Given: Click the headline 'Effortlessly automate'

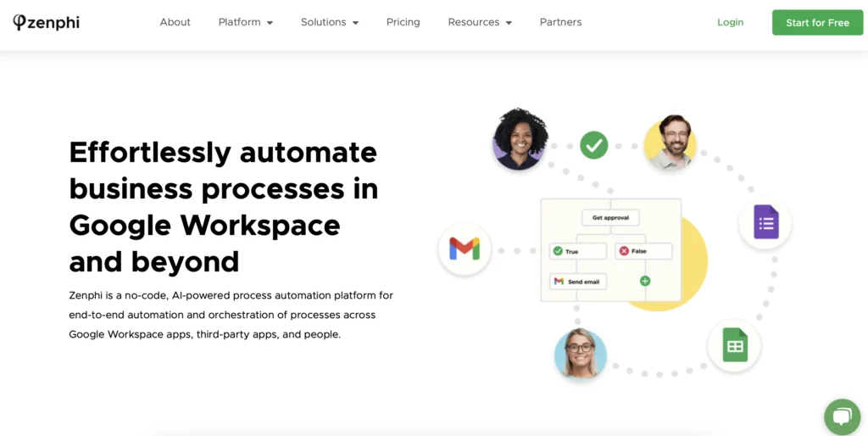Looking at the screenshot, I should 223,153.
